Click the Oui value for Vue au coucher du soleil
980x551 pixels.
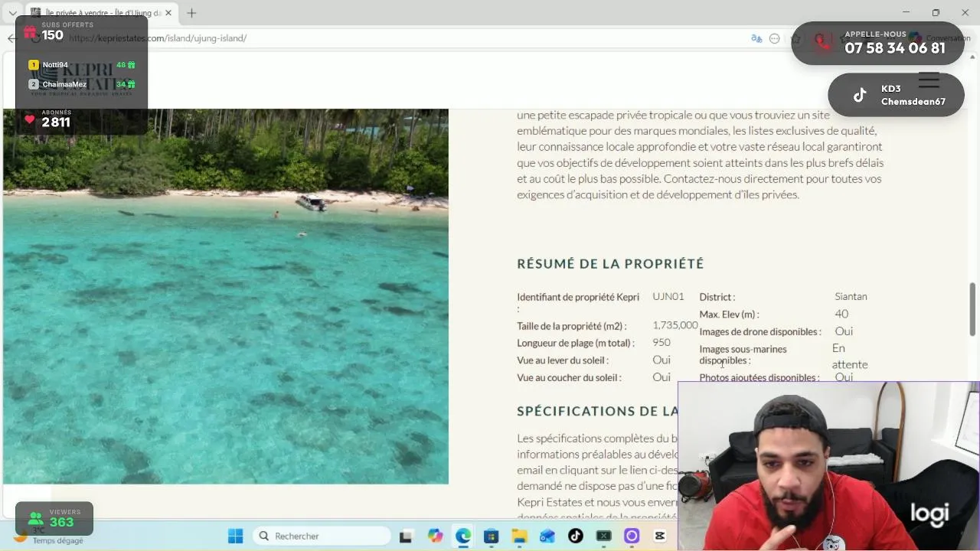pyautogui.click(x=661, y=377)
